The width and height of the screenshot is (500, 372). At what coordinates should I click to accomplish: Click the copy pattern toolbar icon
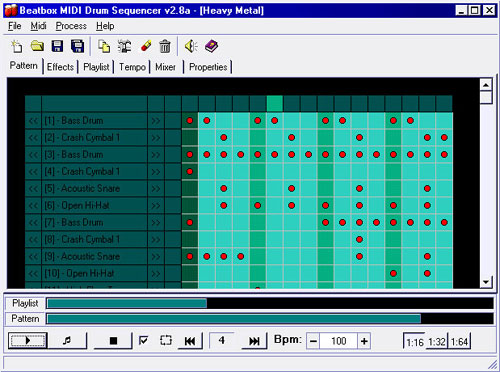point(104,46)
